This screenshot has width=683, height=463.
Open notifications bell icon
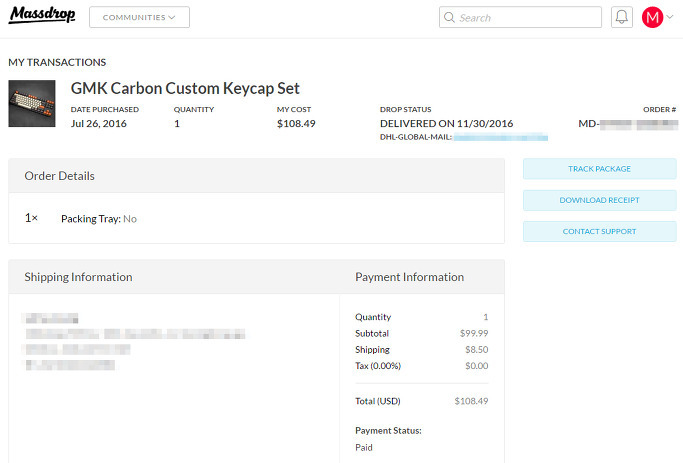pos(622,17)
